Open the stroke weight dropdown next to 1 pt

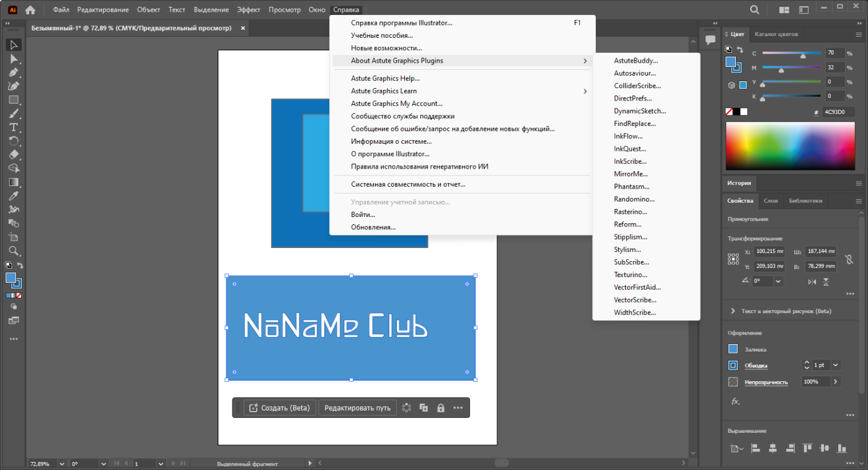pyautogui.click(x=836, y=365)
